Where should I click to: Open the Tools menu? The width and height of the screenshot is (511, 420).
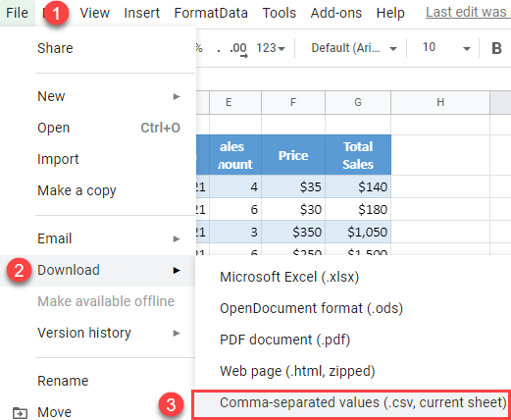(x=280, y=13)
